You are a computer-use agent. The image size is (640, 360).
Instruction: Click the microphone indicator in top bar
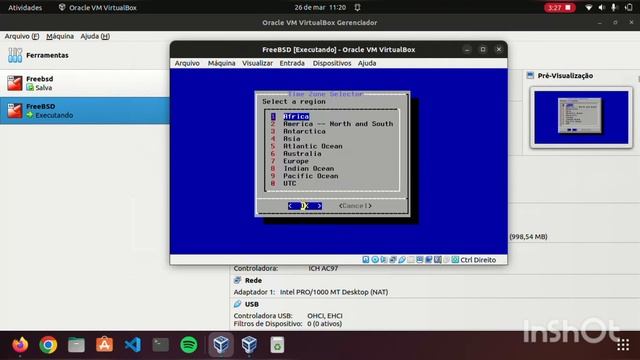[613, 7]
